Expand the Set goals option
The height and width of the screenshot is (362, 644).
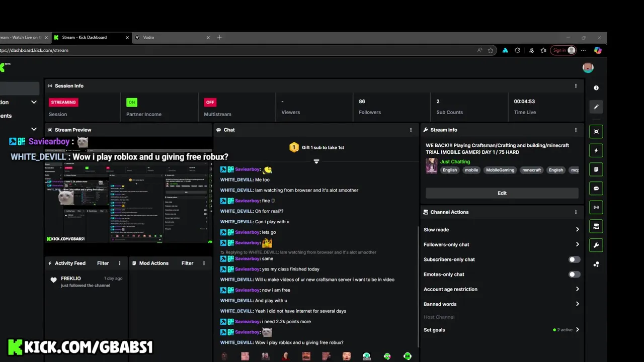[x=502, y=330]
